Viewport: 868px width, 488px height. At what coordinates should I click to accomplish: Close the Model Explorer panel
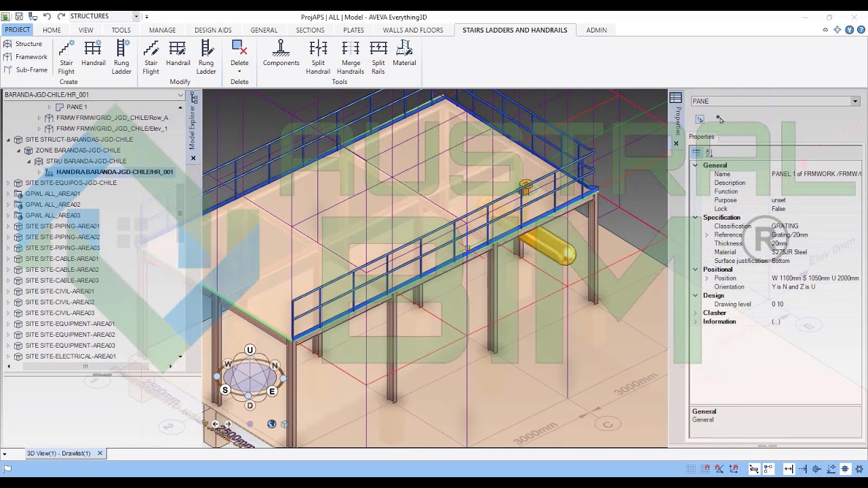click(x=193, y=158)
